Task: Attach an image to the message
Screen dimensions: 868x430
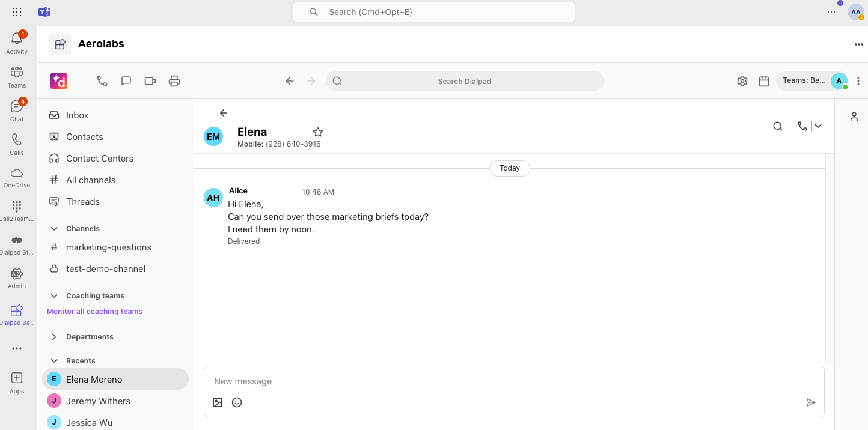Action: pos(218,402)
